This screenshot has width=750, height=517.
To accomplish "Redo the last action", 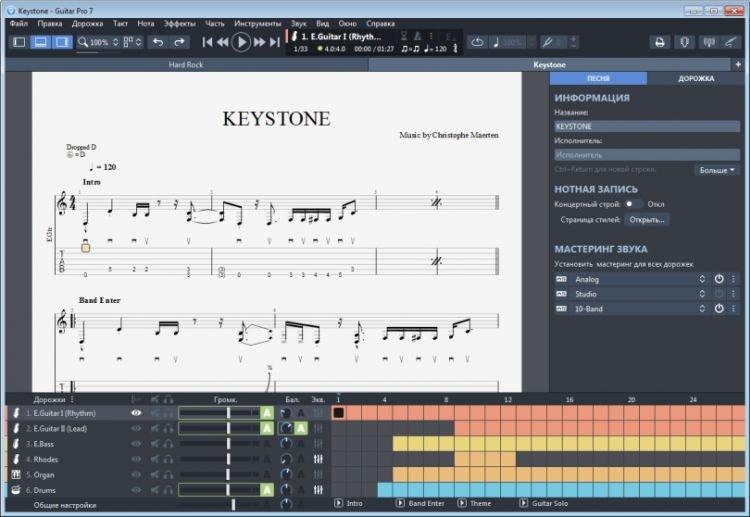I will click(x=179, y=42).
